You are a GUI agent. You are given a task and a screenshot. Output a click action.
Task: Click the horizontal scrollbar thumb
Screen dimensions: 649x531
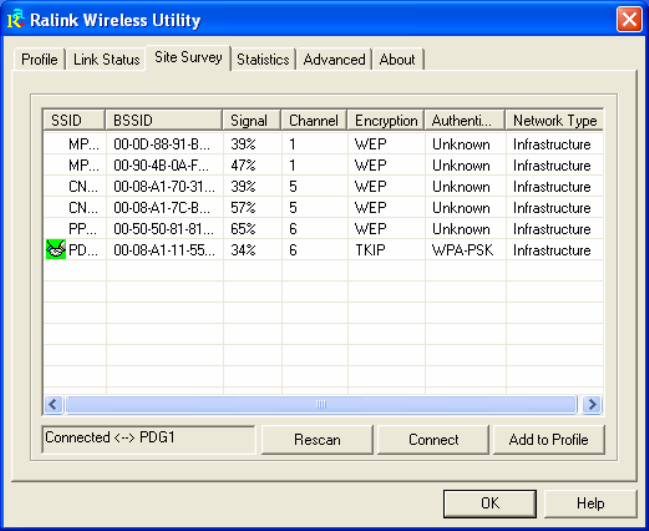(x=321, y=404)
